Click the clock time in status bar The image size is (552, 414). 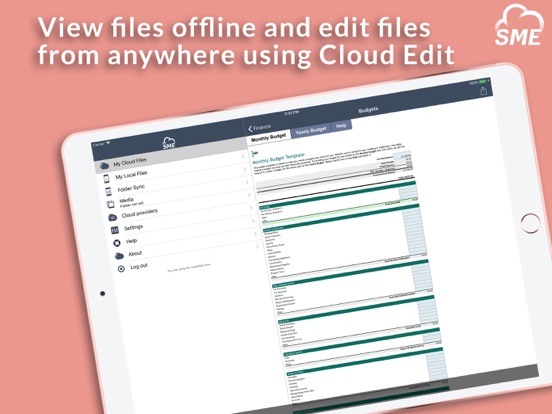291,113
